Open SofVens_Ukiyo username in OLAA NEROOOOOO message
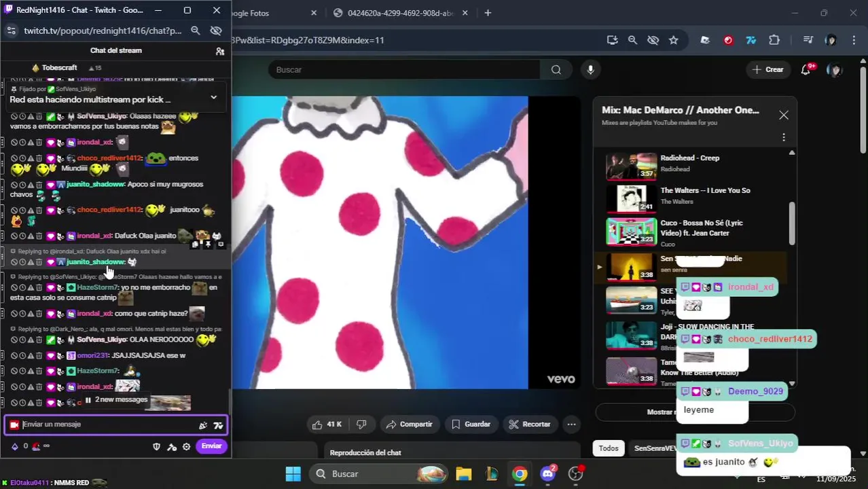This screenshot has width=868, height=489. [102, 340]
